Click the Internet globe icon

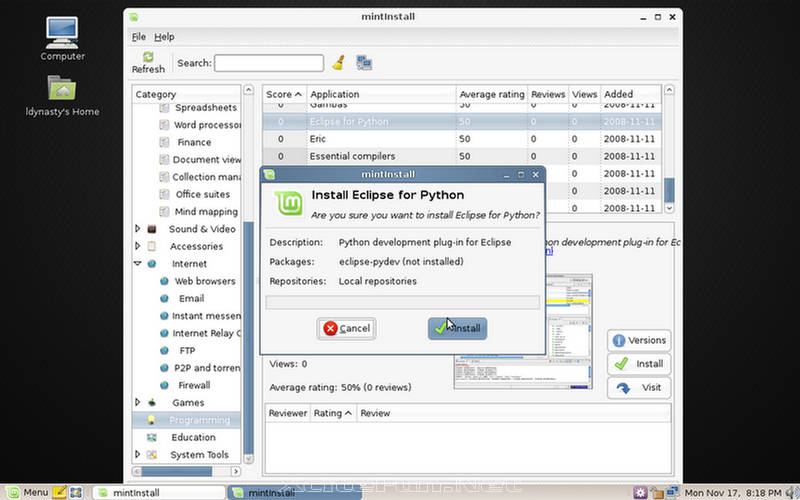click(x=152, y=264)
